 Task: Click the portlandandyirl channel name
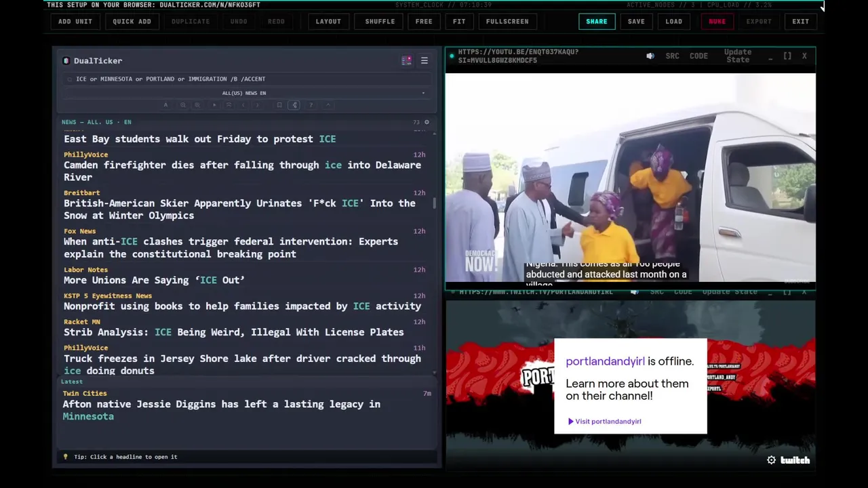[x=606, y=361]
